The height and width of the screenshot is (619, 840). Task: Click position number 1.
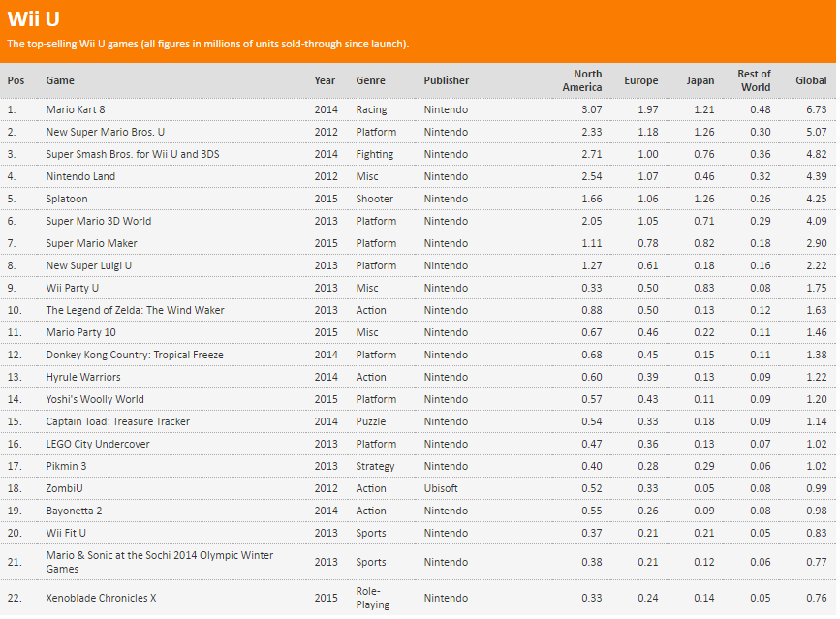pyautogui.click(x=12, y=109)
